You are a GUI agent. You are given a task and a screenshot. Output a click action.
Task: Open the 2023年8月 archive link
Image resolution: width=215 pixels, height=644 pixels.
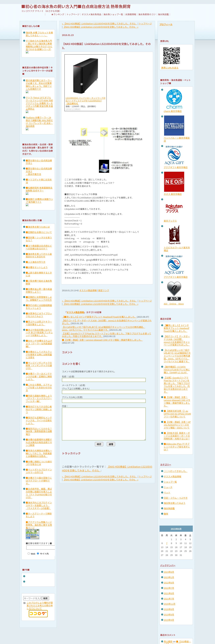tap(169, 572)
